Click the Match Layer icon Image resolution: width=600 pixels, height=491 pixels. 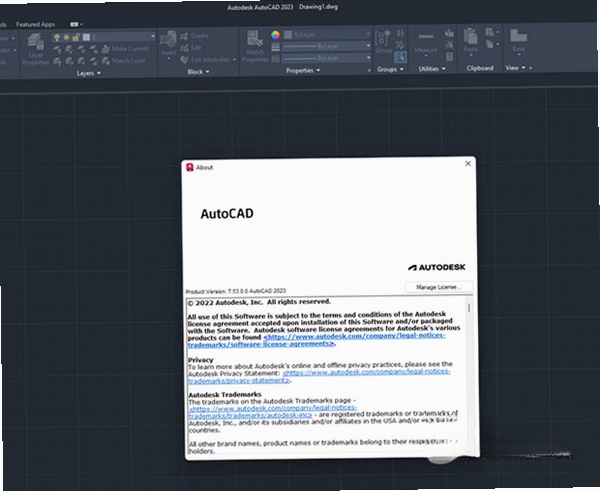106,60
